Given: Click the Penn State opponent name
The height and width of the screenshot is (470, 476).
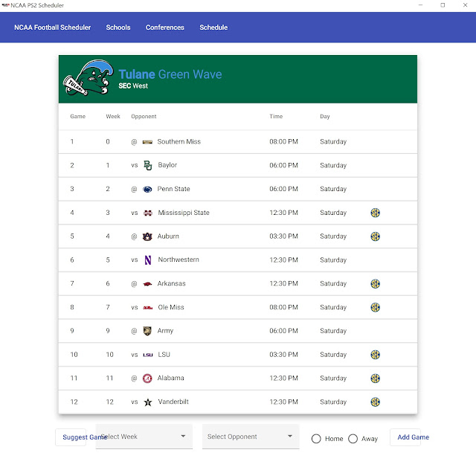Looking at the screenshot, I should click(173, 189).
